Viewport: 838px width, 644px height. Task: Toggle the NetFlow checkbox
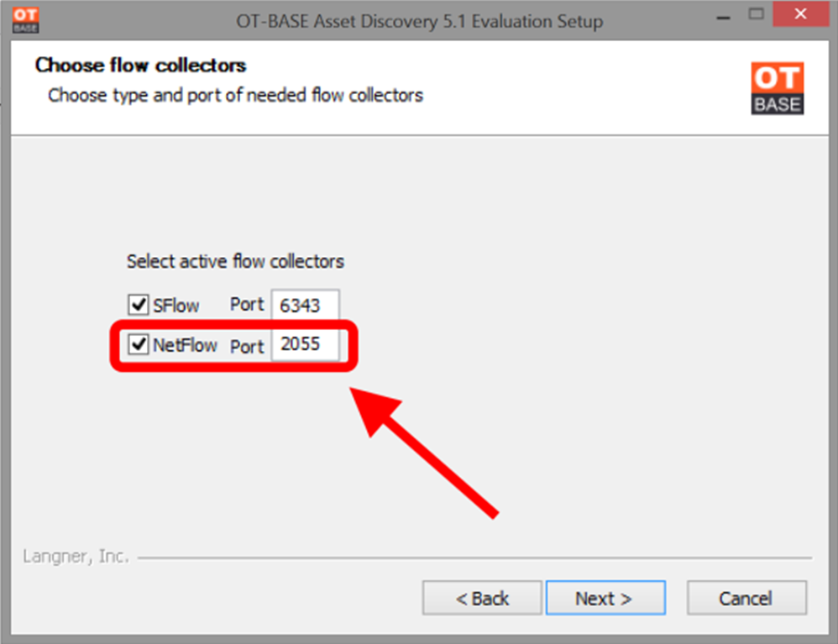(138, 344)
